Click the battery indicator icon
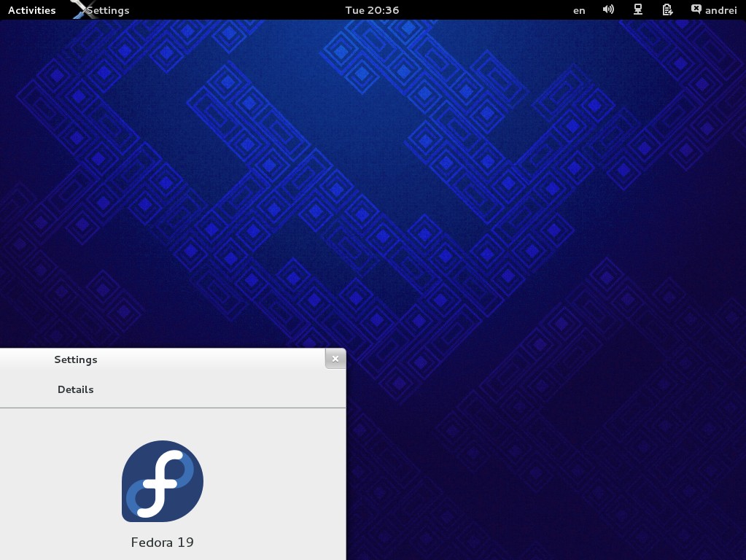Viewport: 746px width, 560px height. click(667, 9)
